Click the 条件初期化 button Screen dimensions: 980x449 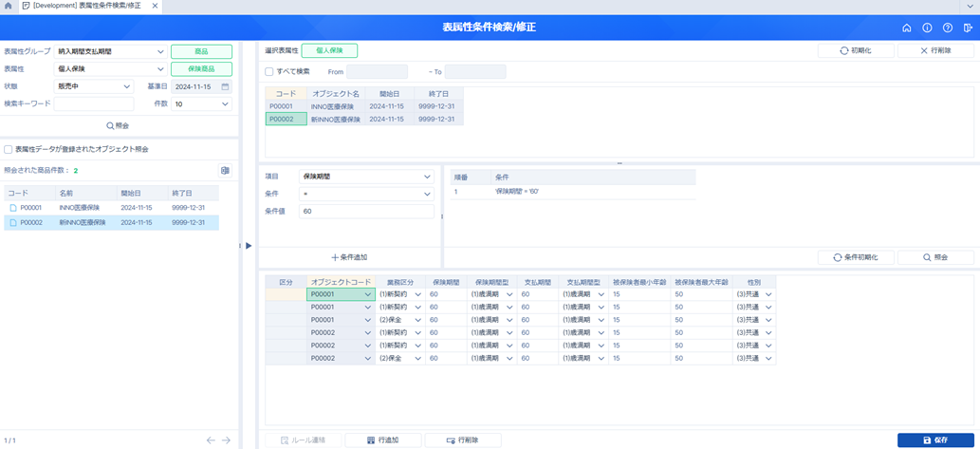(856, 257)
